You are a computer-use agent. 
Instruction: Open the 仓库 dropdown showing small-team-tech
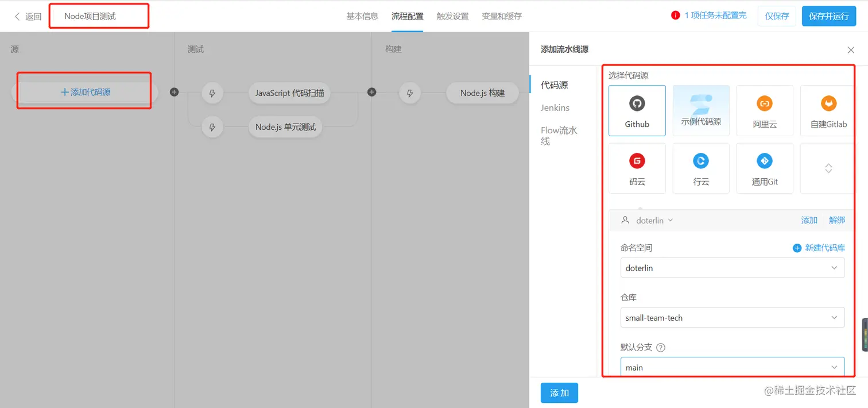733,318
